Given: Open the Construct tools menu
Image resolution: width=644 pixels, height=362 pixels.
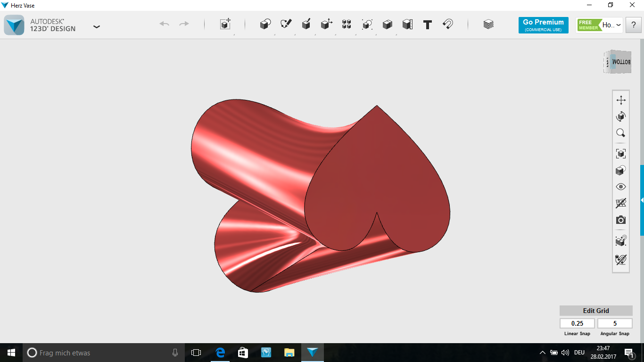Looking at the screenshot, I should pos(306,24).
